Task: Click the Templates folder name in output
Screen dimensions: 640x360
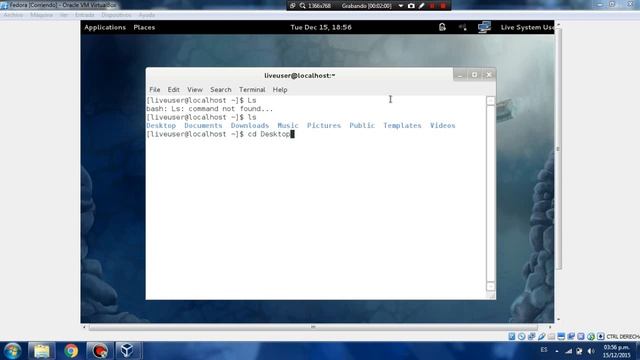Action: coord(402,126)
